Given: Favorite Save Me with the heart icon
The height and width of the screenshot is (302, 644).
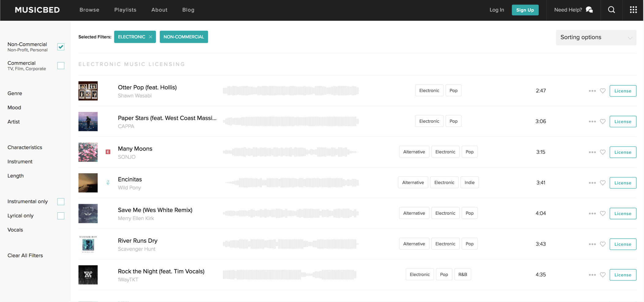Looking at the screenshot, I should [603, 213].
